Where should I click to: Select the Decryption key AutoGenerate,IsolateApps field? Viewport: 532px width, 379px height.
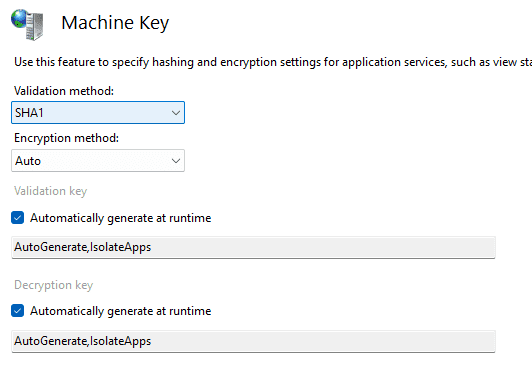click(x=253, y=341)
